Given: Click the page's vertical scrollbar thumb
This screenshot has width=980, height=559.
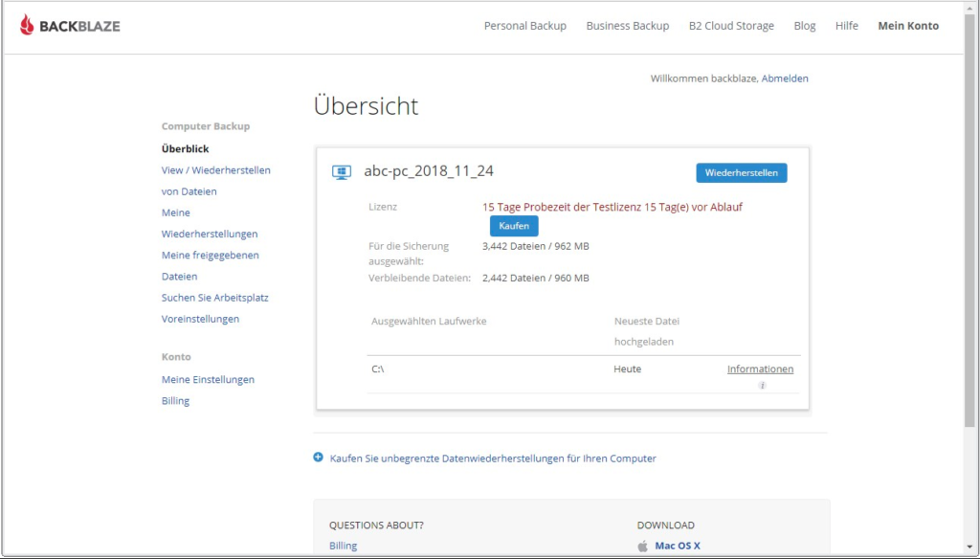Looking at the screenshot, I should [969, 220].
